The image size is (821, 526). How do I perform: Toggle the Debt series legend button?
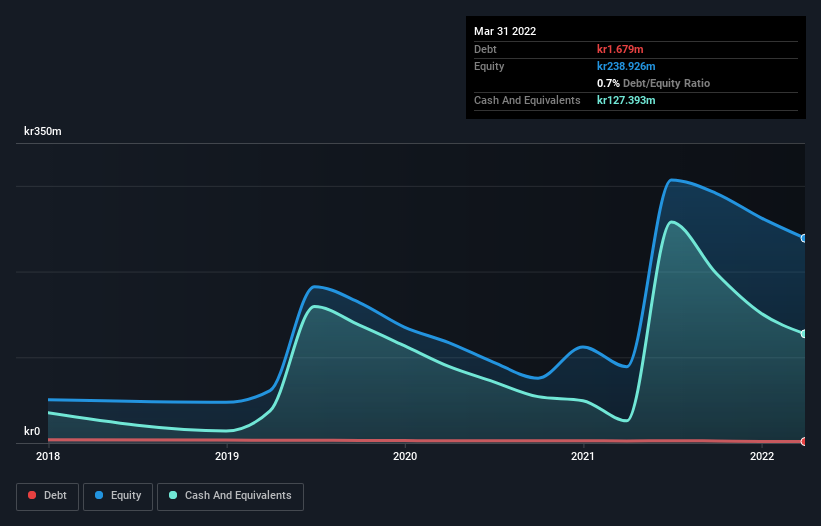pos(47,496)
